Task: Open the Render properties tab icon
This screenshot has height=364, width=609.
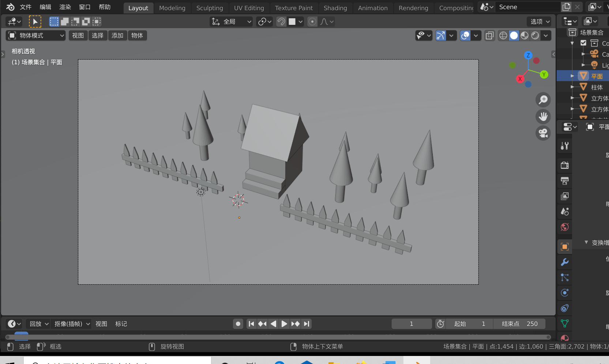Action: (565, 165)
